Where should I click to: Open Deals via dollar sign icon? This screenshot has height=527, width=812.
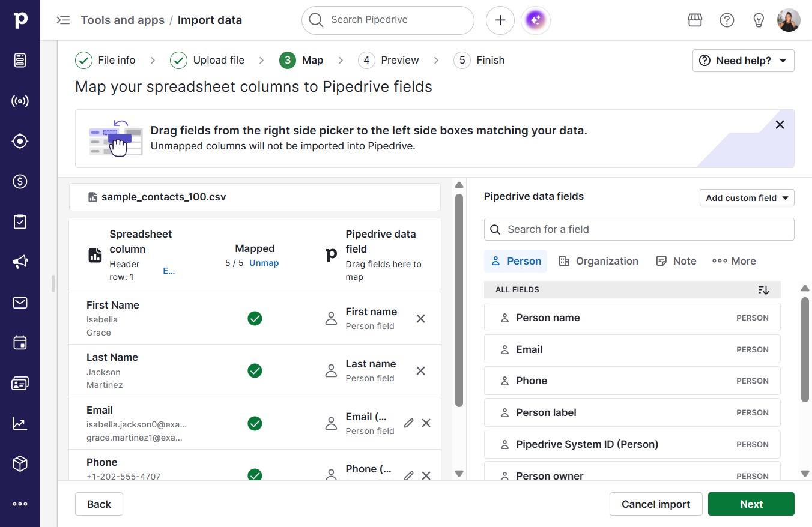click(x=20, y=181)
